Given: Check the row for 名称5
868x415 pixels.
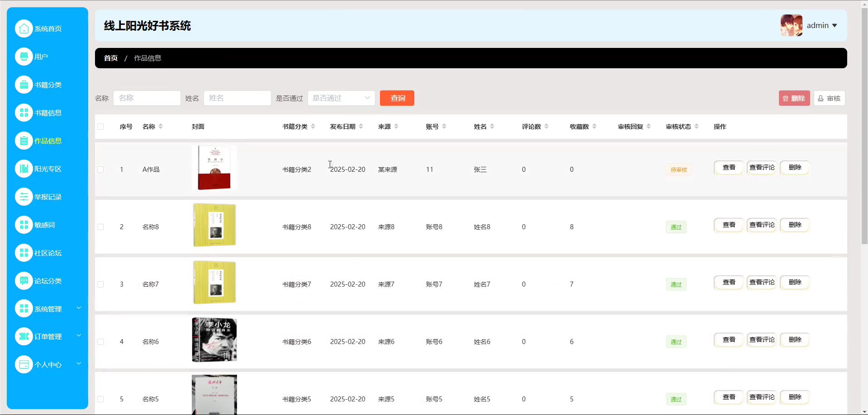Looking at the screenshot, I should pos(100,399).
